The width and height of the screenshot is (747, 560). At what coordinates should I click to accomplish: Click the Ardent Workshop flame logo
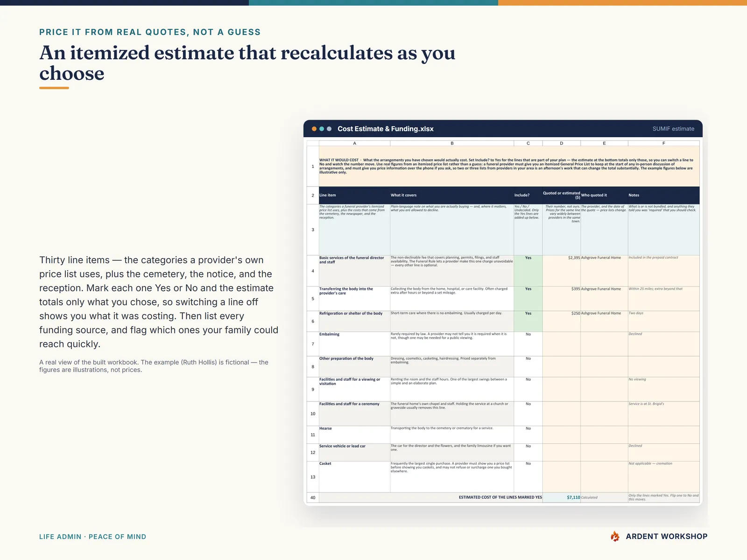(615, 536)
